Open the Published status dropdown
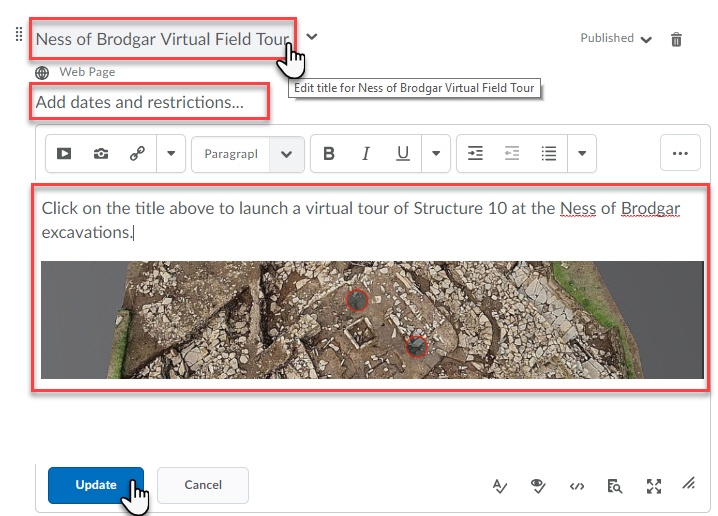Image resolution: width=718 pixels, height=516 pixels. (x=616, y=38)
